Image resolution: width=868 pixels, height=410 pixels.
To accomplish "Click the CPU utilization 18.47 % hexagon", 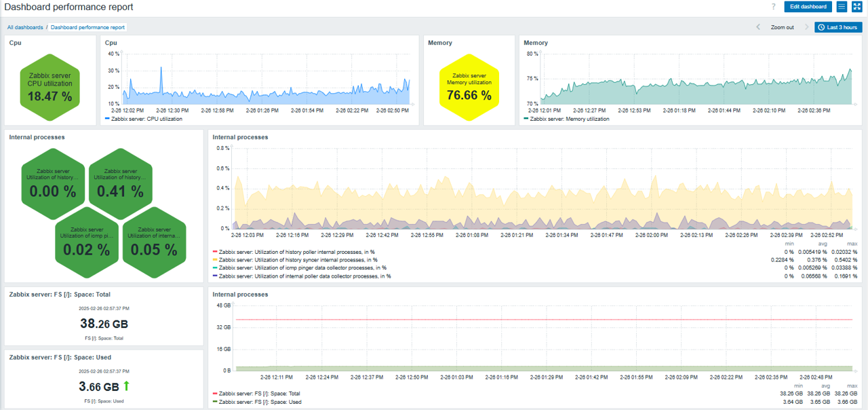I will coord(50,86).
